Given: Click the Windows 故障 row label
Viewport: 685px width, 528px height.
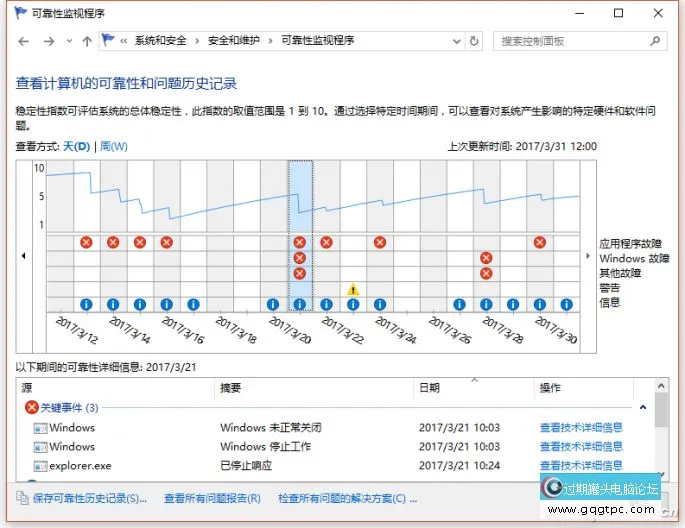Looking at the screenshot, I should [634, 259].
